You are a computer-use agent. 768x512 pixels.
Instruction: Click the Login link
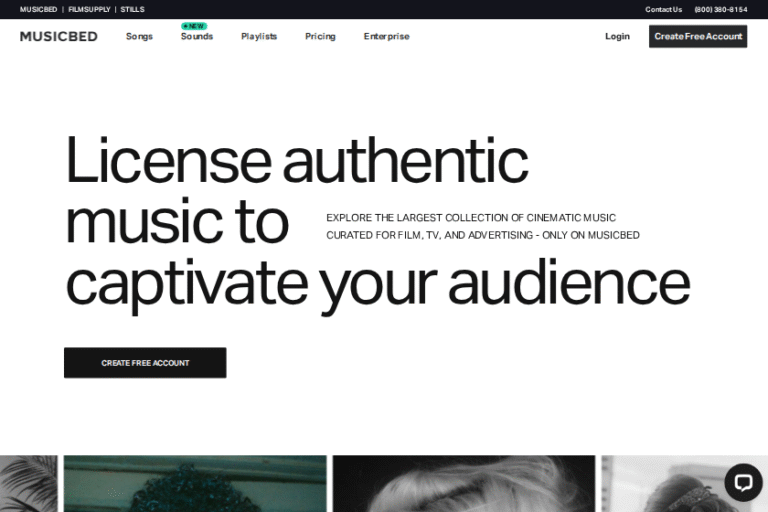coord(617,37)
